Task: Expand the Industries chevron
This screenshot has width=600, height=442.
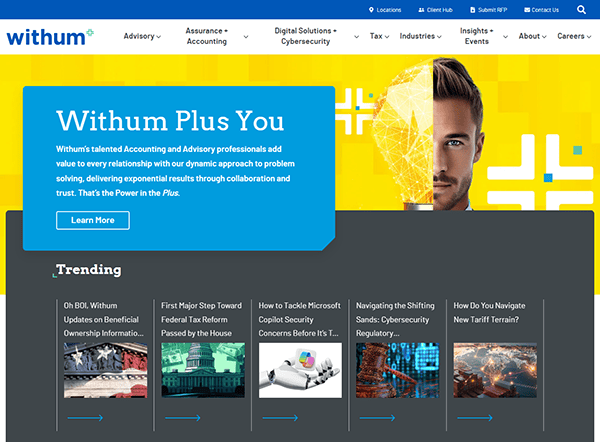Action: (439, 37)
